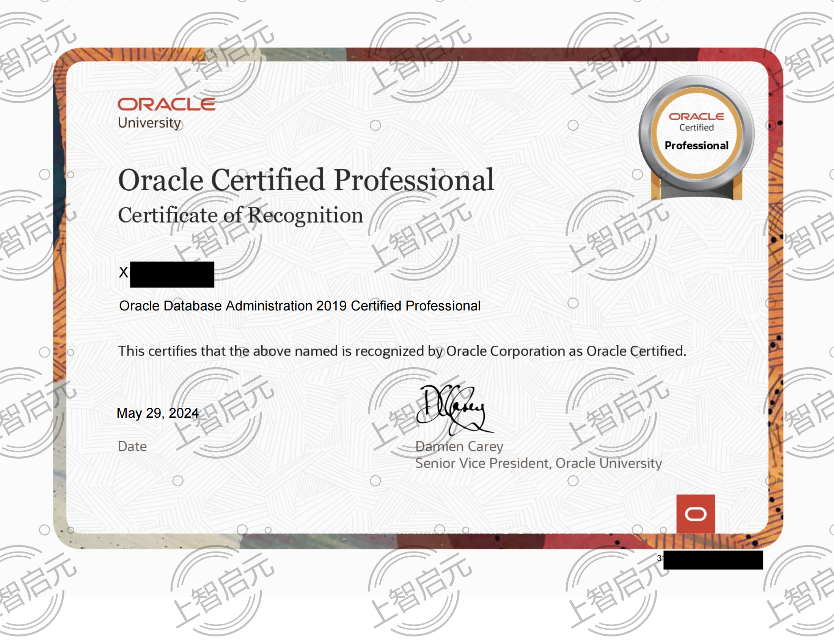This screenshot has height=644, width=834.
Task: Click 'Oracle Database Administration 2019 Certified Professional' line
Action: pos(300,306)
